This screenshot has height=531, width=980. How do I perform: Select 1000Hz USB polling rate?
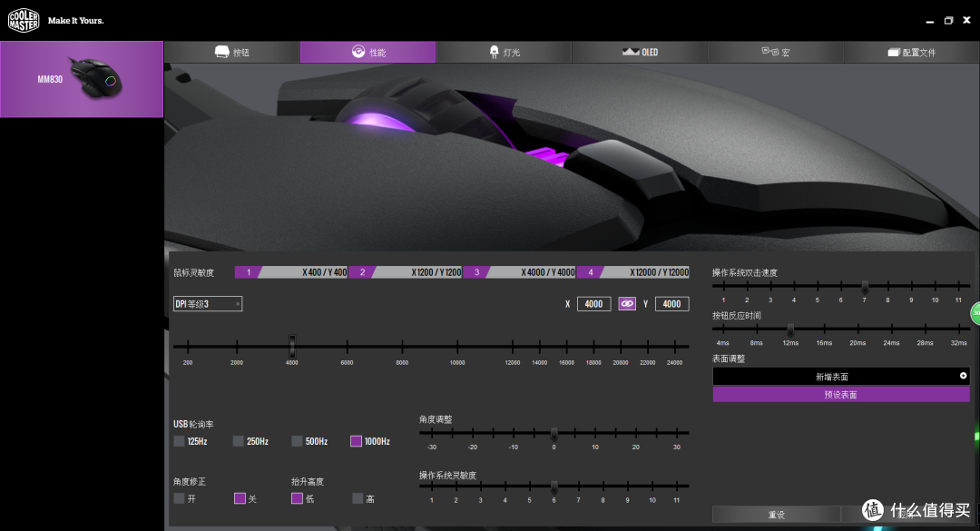pos(357,441)
